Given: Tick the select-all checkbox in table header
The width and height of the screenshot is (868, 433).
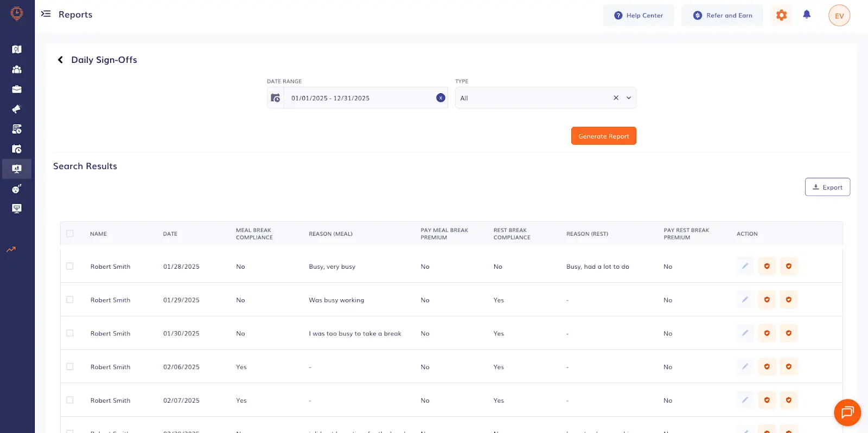Looking at the screenshot, I should pos(69,234).
